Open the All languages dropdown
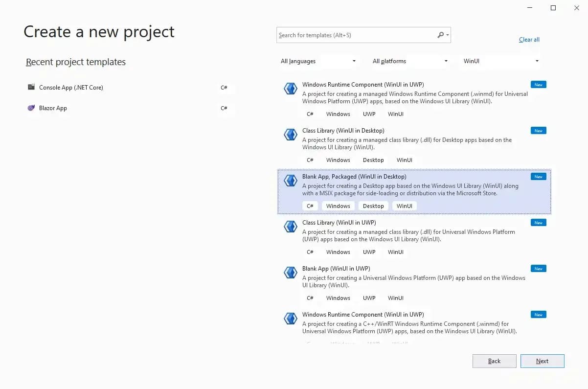The width and height of the screenshot is (588, 389). click(318, 61)
